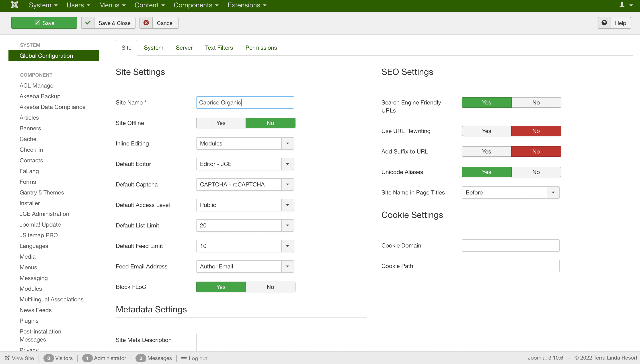The height and width of the screenshot is (364, 640).
Task: Open Multilingual Associations in the sidebar
Action: pyautogui.click(x=51, y=299)
